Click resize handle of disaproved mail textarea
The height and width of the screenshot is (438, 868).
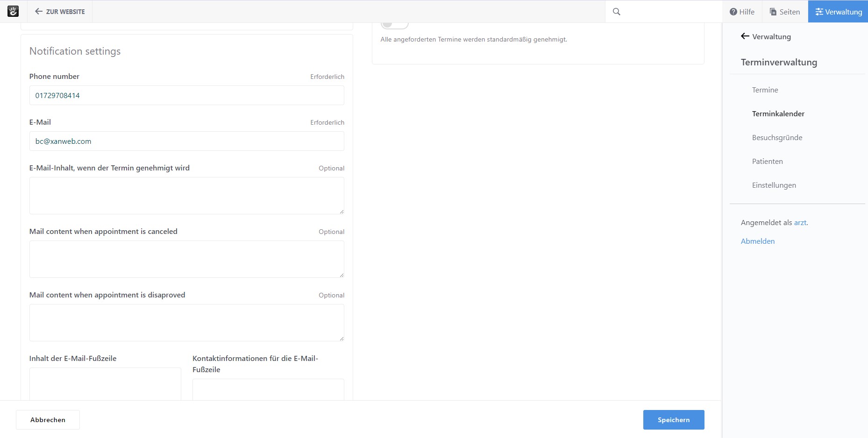342,339
